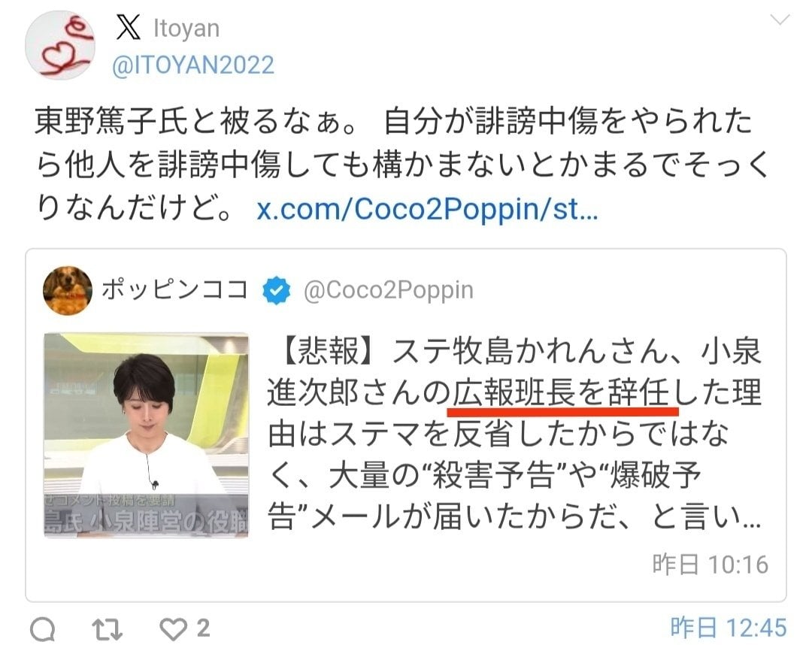Open the Itoyan display name

[x=186, y=28]
